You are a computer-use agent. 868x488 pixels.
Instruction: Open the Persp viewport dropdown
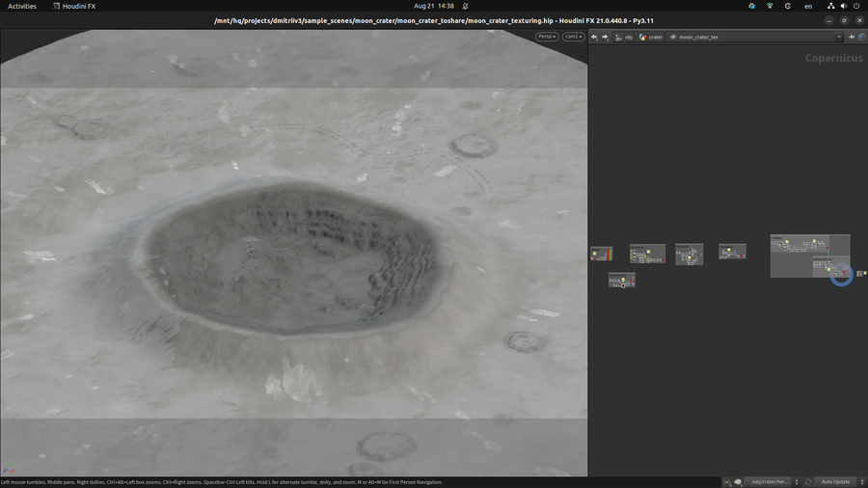tap(547, 37)
